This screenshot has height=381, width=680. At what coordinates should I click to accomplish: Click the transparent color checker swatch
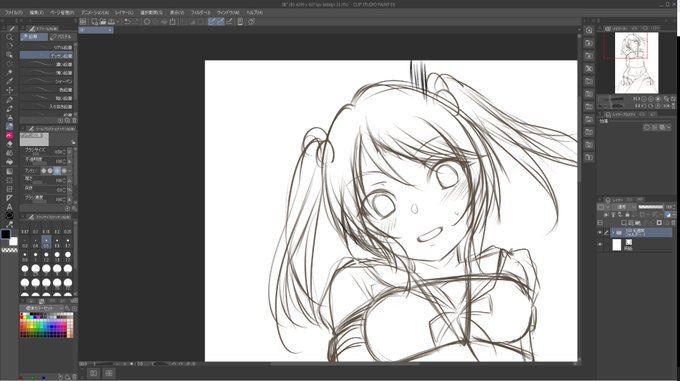pyautogui.click(x=9, y=250)
